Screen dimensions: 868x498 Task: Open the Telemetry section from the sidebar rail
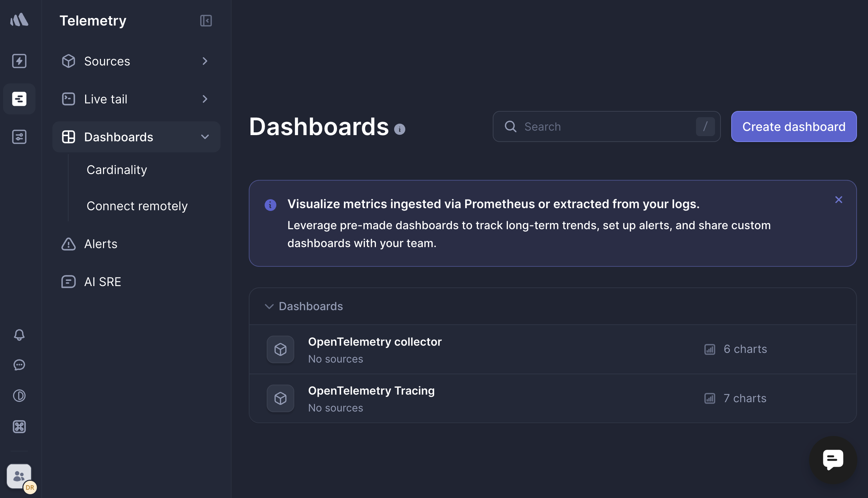[x=19, y=99]
